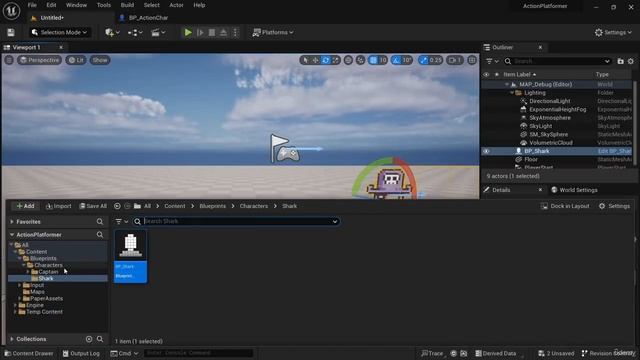This screenshot has height=360, width=640.
Task: Expand the Collections section
Action: click(12, 339)
